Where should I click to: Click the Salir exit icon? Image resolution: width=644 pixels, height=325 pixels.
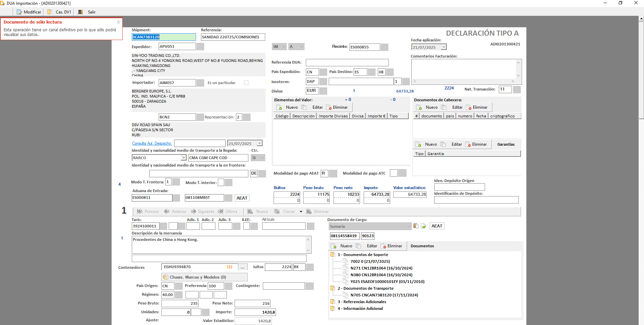(x=80, y=12)
